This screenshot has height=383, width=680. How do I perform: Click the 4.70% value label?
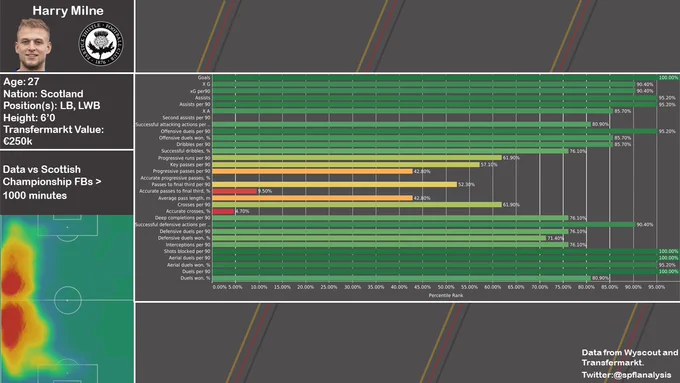[242, 211]
